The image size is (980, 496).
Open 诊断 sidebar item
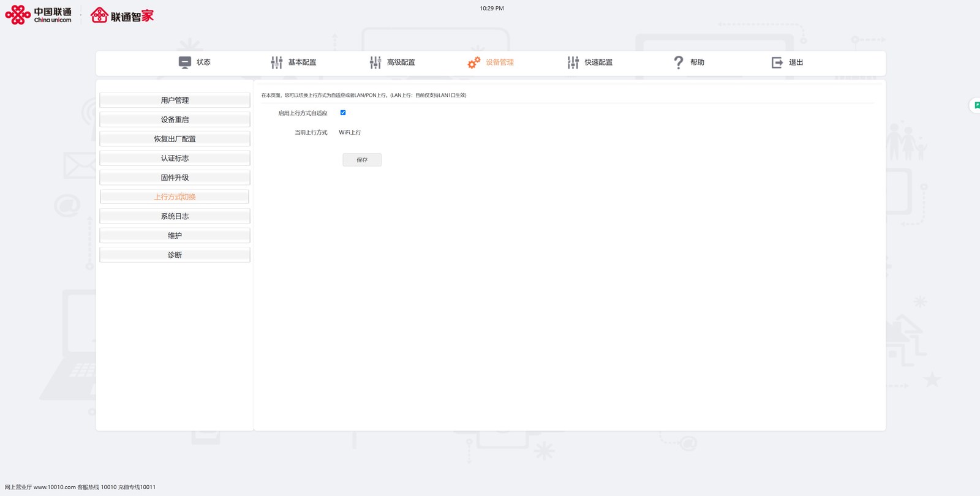[x=175, y=255]
